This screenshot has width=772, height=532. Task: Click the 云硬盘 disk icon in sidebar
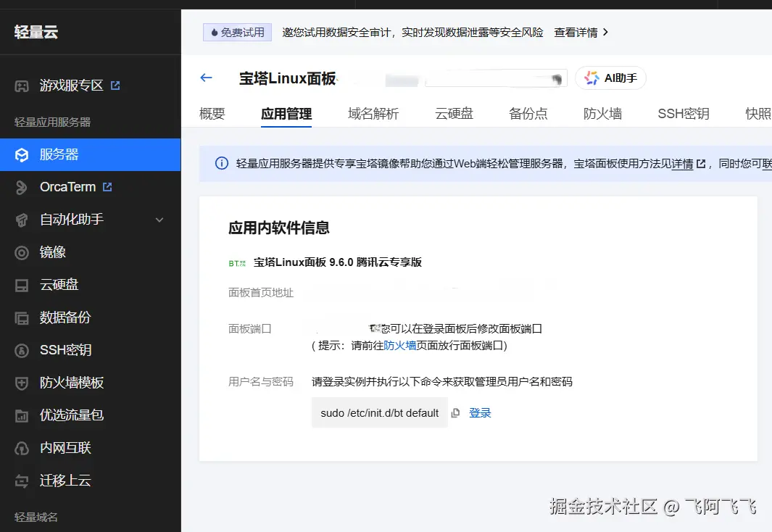click(22, 286)
